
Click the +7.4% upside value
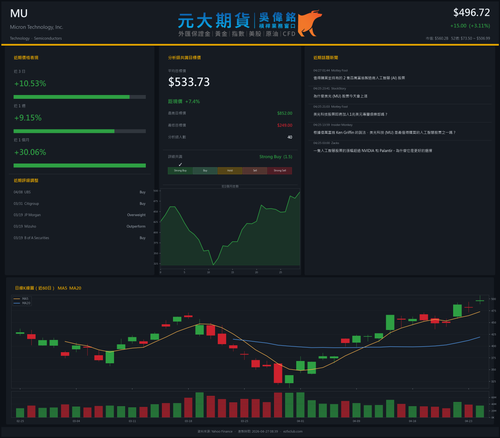point(192,101)
